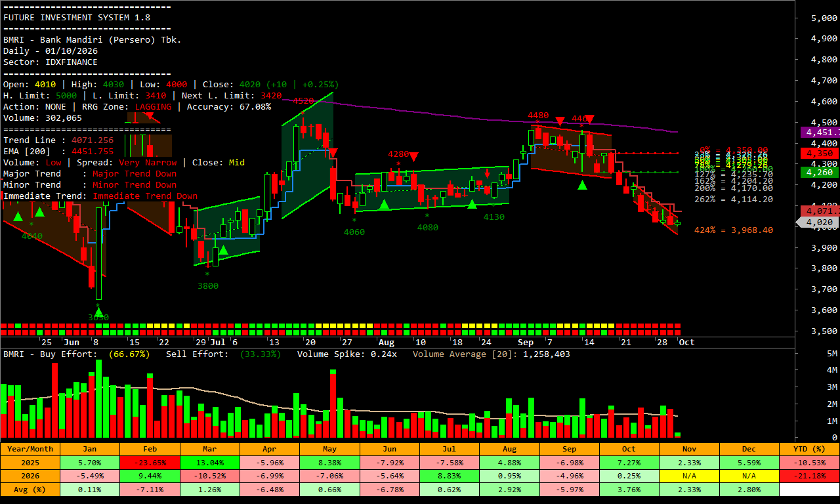Click the EMA [200] : 4451.755 readout

58,152
